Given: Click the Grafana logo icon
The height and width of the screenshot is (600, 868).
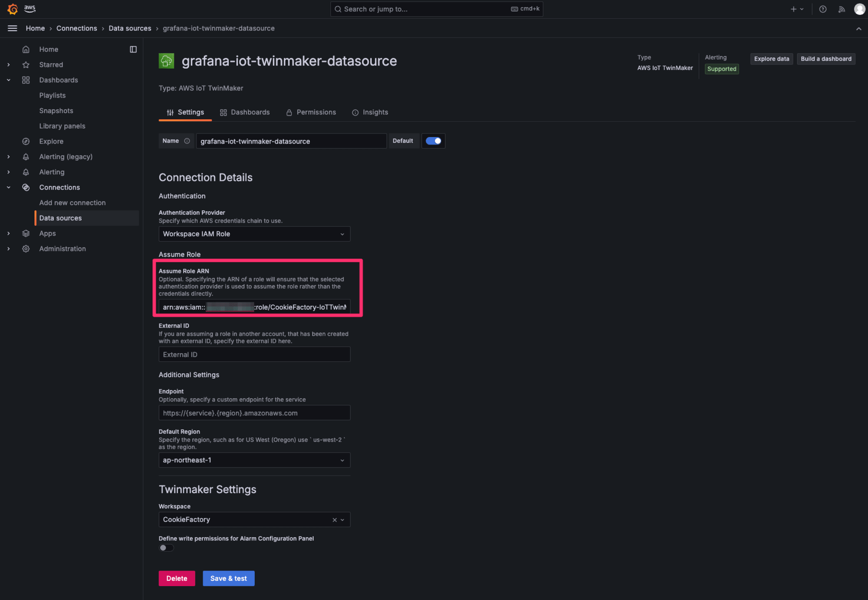Looking at the screenshot, I should 13,9.
